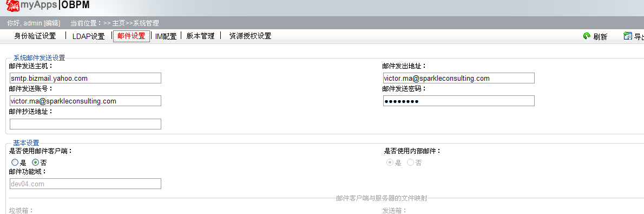This screenshot has height=214, width=644.
Task: Click the 邮件发出地址 input field
Action: [x=459, y=78]
